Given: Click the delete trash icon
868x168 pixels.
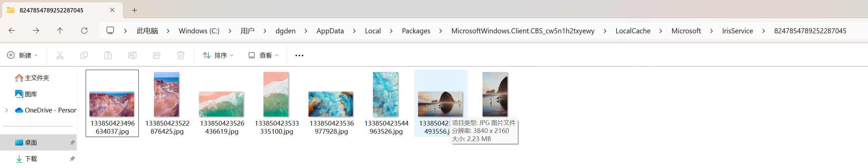Looking at the screenshot, I should (180, 55).
